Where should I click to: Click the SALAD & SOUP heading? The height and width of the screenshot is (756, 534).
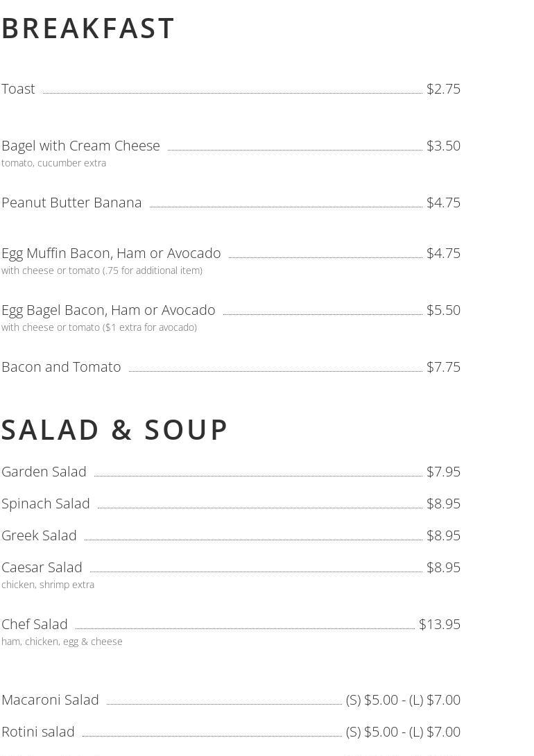[x=114, y=429]
